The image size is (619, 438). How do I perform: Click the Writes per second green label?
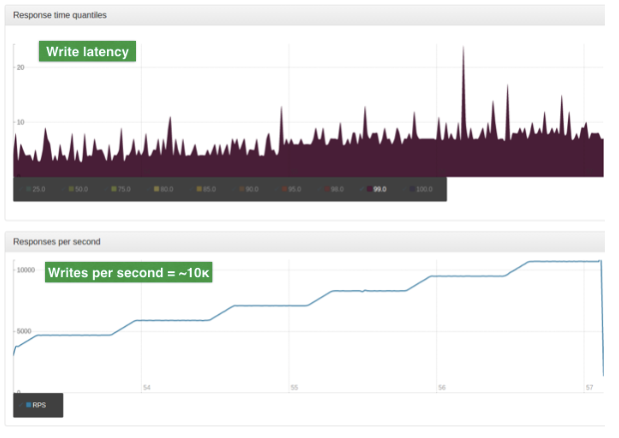[128, 272]
